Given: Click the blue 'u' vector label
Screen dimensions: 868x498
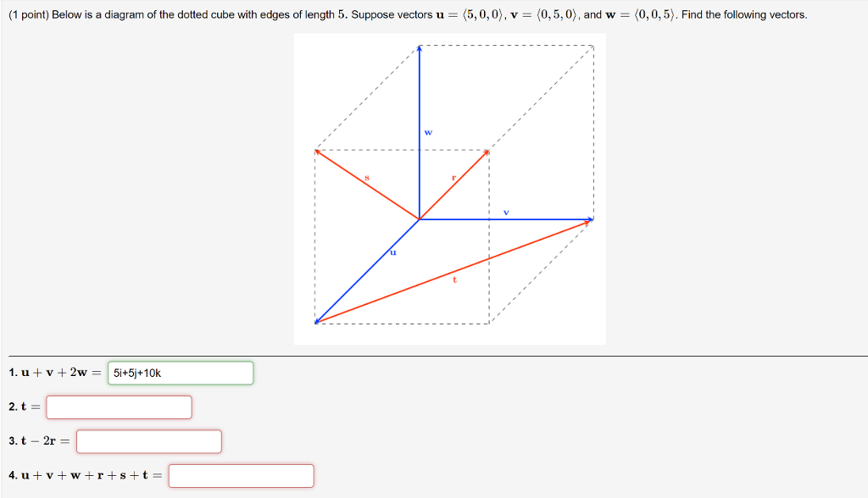Looking at the screenshot, I should point(393,252).
